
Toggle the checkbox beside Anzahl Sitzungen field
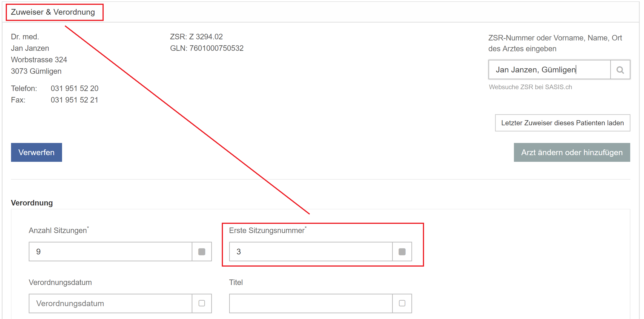tap(202, 251)
